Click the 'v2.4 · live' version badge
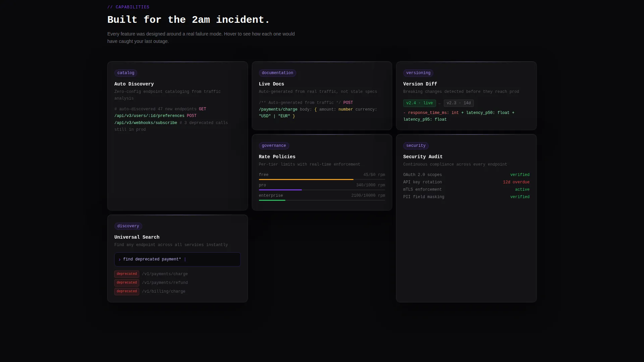This screenshot has width=644, height=362. (419, 103)
